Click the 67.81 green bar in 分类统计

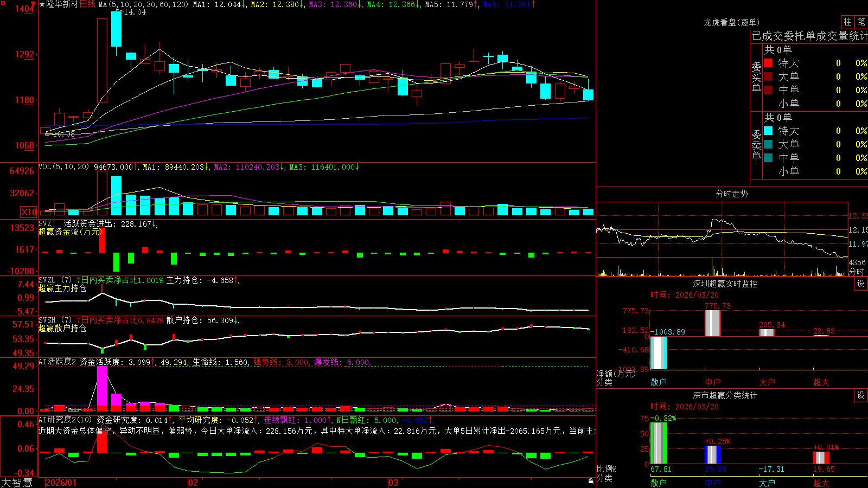click(x=659, y=443)
